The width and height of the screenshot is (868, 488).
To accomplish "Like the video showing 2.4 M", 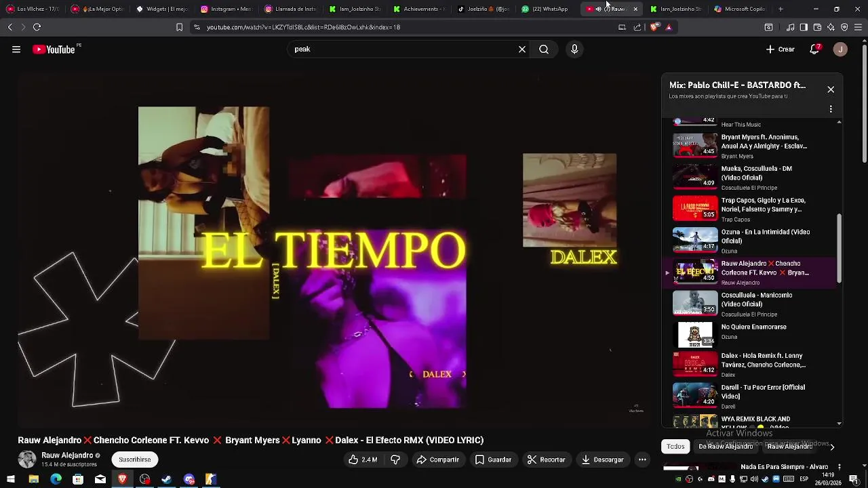I will (363, 460).
